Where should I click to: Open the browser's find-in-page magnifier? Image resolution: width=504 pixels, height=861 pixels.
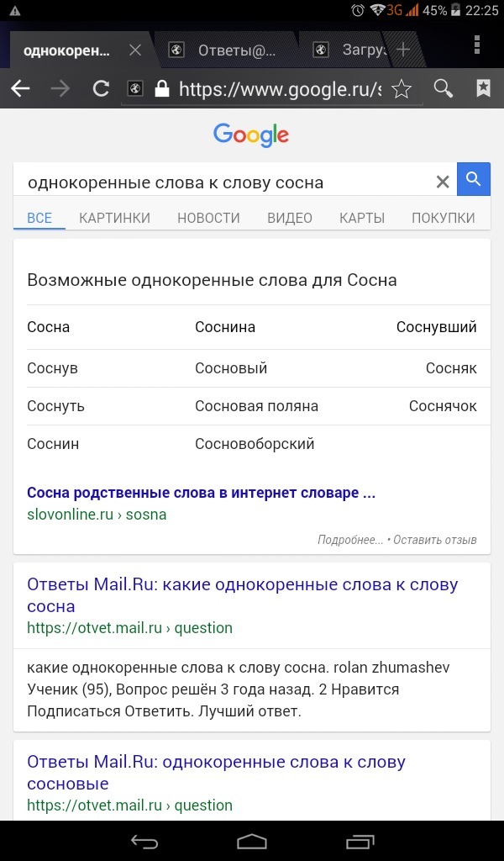443,89
